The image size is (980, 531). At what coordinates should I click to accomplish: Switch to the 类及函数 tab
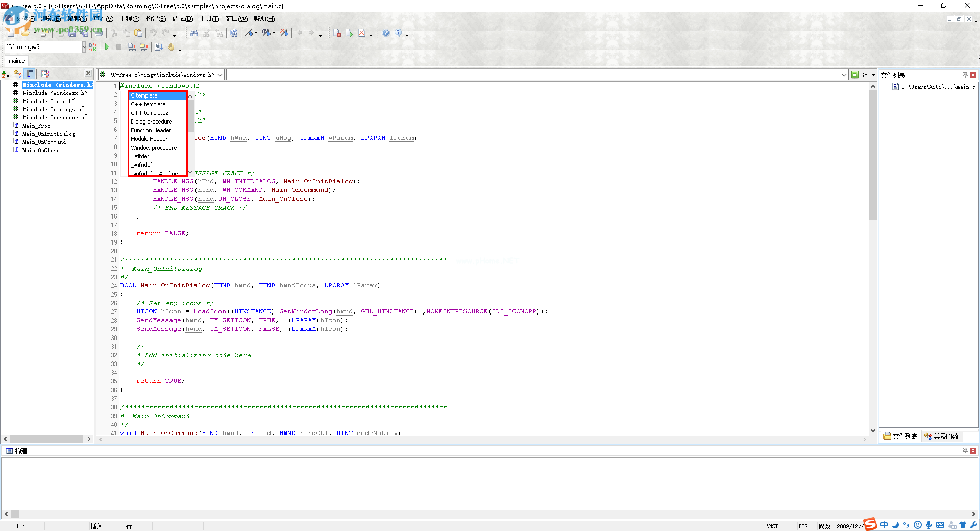(x=942, y=436)
